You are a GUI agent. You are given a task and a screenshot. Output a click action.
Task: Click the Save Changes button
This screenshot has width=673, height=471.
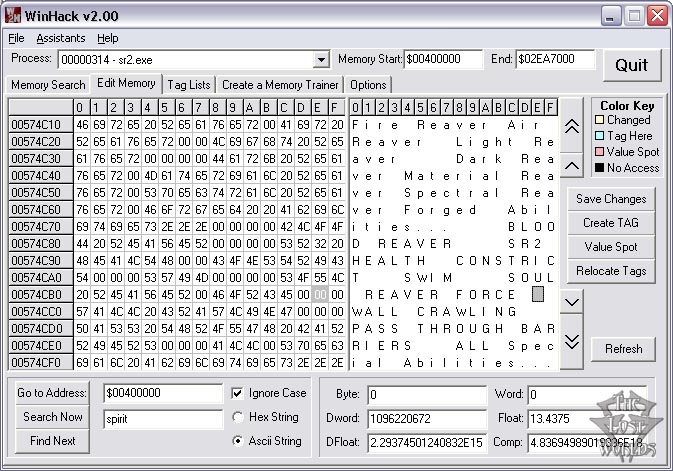click(x=611, y=199)
